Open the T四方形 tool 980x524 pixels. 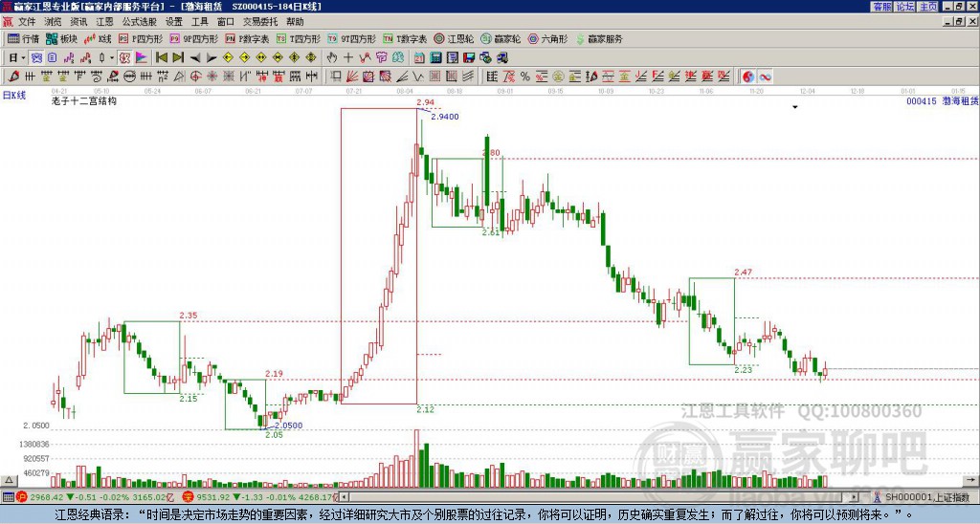point(299,38)
